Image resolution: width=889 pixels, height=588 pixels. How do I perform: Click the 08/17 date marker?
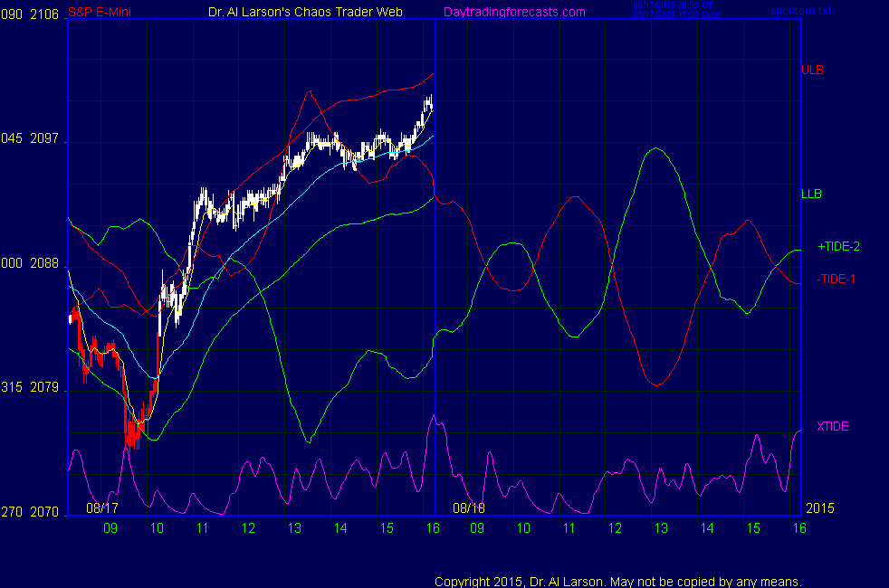point(102,508)
